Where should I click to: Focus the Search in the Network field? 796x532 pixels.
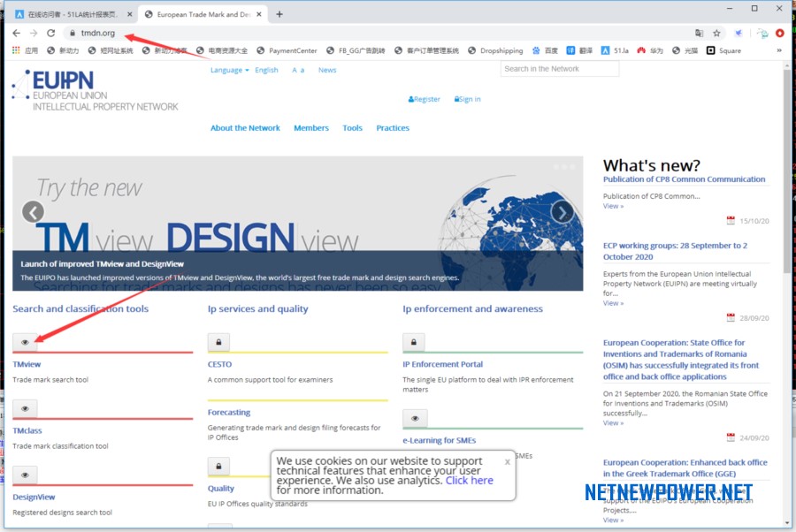560,69
